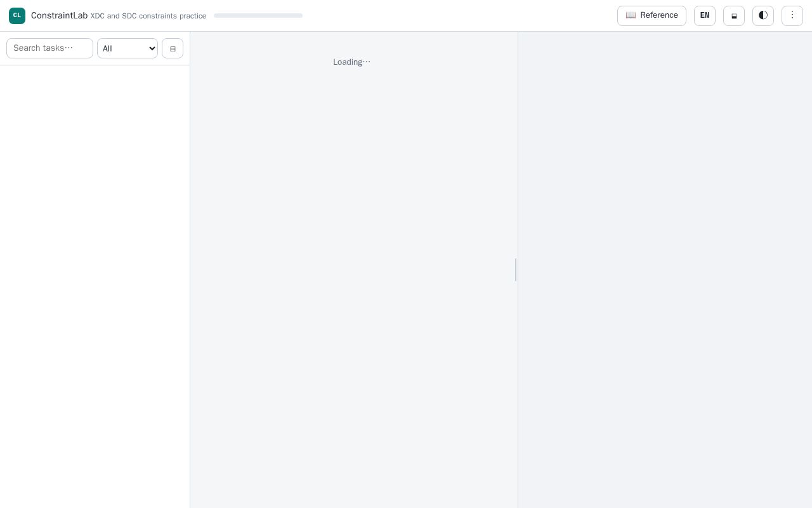Click the progress bar in the header

[x=258, y=16]
